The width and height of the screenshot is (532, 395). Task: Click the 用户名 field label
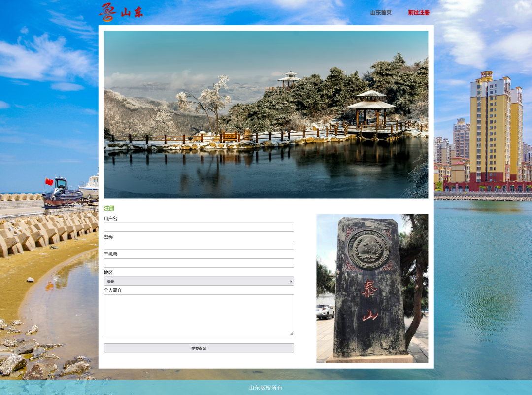coord(110,219)
